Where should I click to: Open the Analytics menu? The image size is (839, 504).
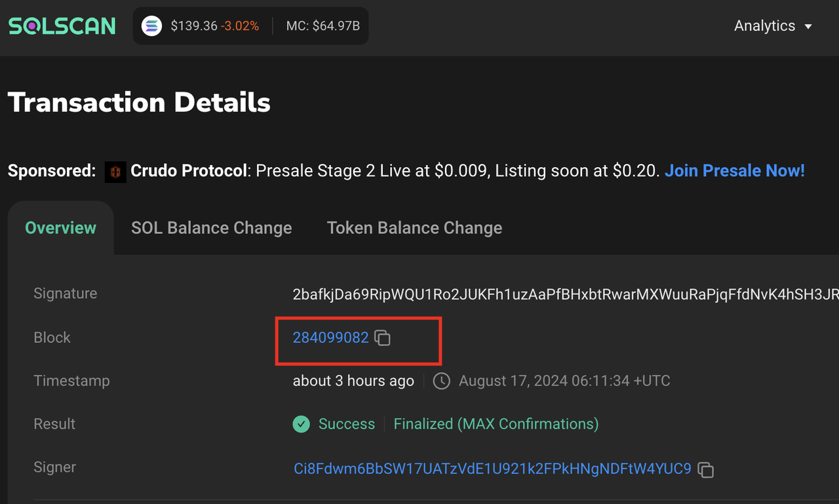tap(773, 26)
